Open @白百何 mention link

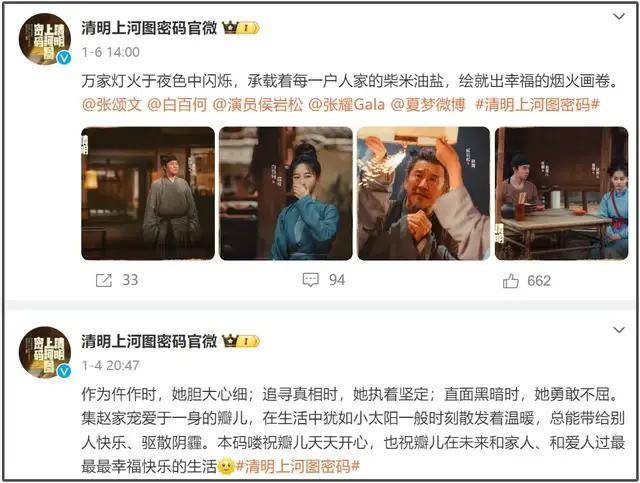(177, 105)
